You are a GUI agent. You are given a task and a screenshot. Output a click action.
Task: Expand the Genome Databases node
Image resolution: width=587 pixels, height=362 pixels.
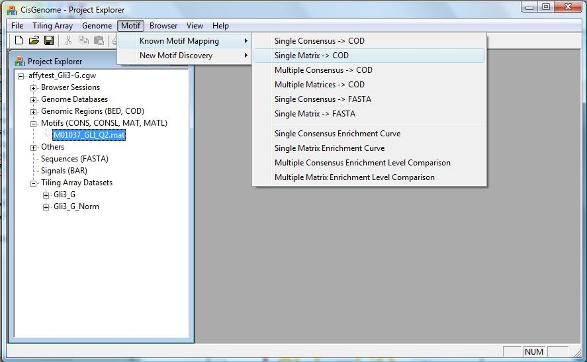(33, 100)
